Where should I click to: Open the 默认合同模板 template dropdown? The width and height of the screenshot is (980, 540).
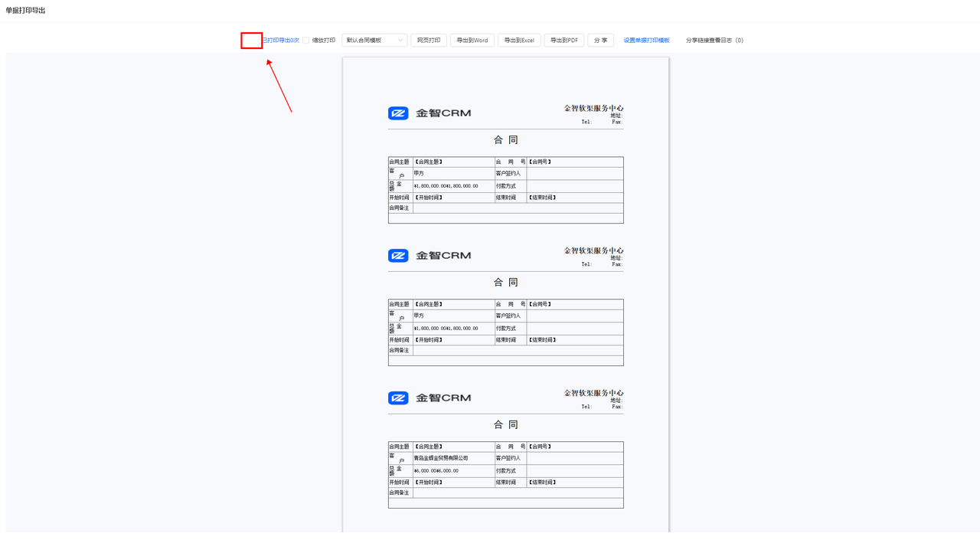coord(374,41)
